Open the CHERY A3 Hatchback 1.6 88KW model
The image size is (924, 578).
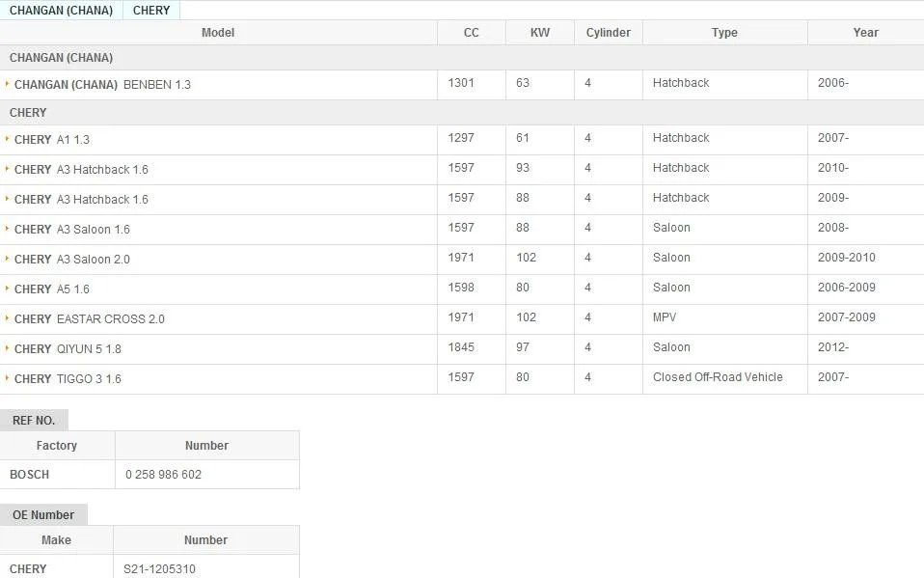[81, 200]
